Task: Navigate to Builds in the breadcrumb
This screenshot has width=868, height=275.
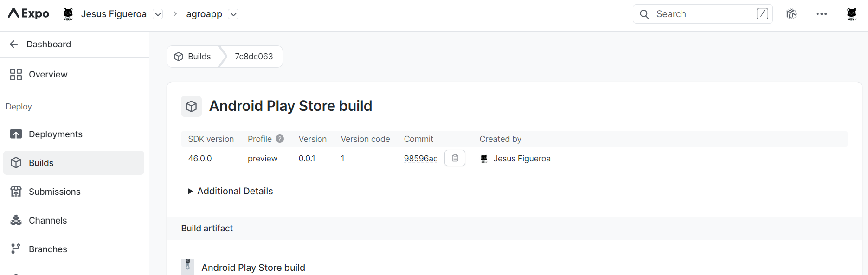Action: [199, 57]
